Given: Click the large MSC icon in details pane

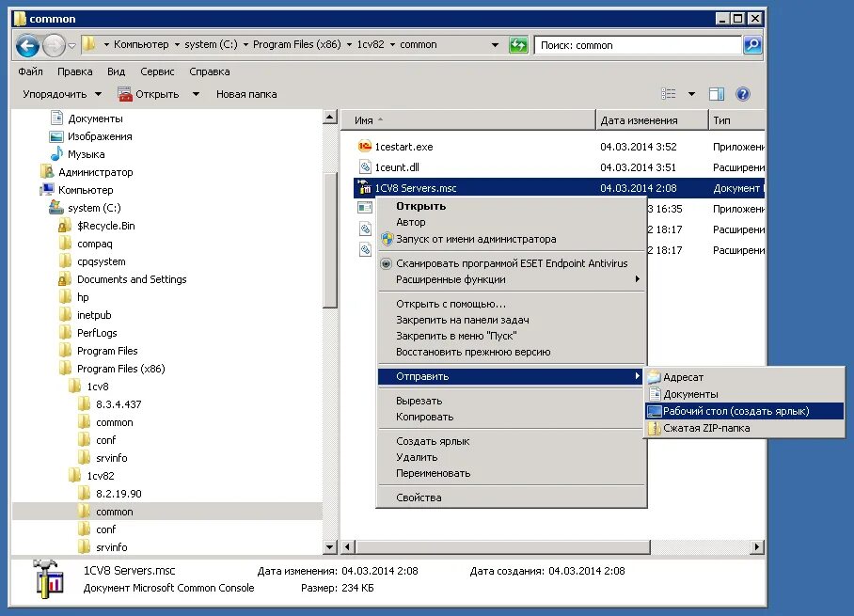Looking at the screenshot, I should click(49, 578).
